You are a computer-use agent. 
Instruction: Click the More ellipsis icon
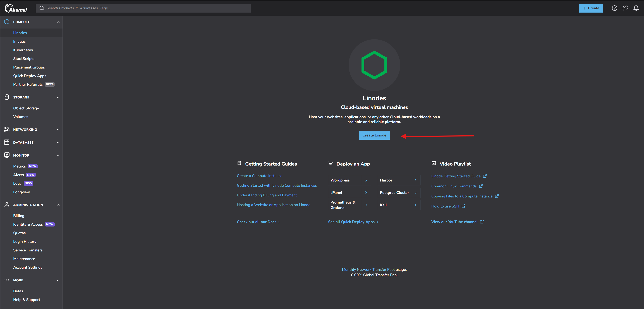(x=7, y=280)
